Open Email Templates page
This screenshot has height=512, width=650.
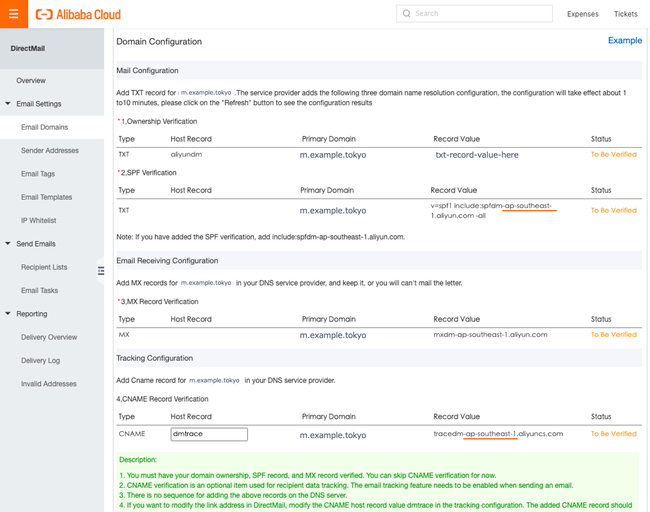46,198
